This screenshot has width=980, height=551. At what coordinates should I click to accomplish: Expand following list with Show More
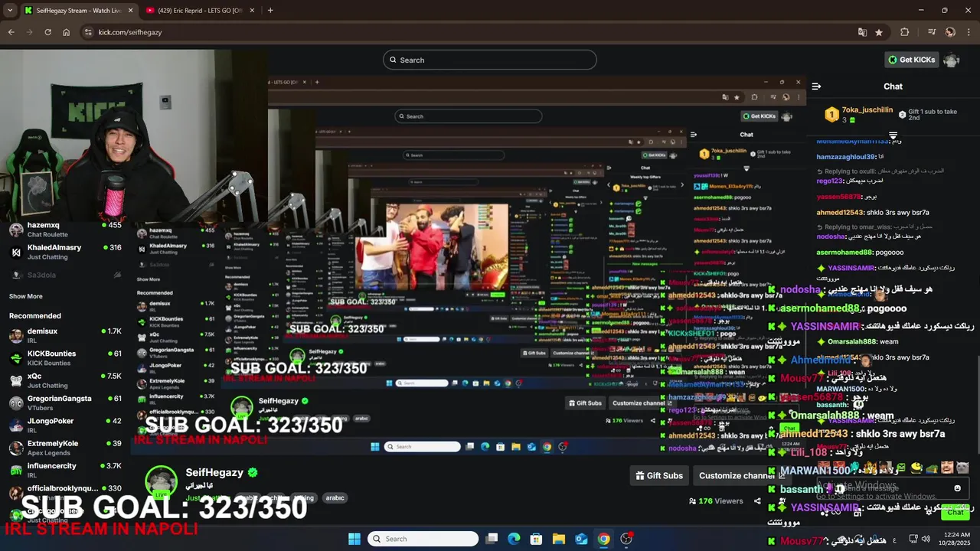click(26, 296)
